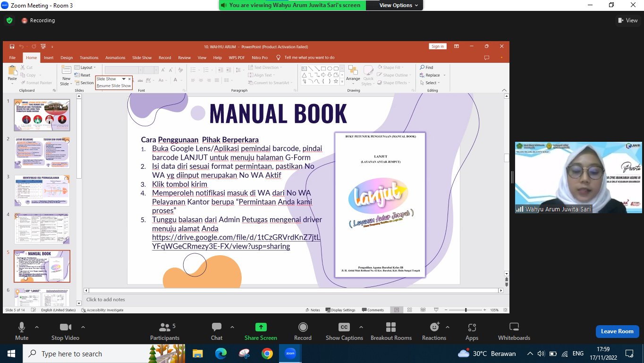This screenshot has width=644, height=363.
Task: Select slide 2 thumbnail in the slide panel
Action: point(42,153)
